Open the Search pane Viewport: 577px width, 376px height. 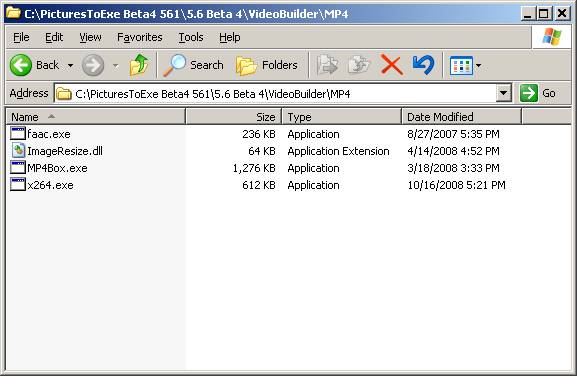194,65
